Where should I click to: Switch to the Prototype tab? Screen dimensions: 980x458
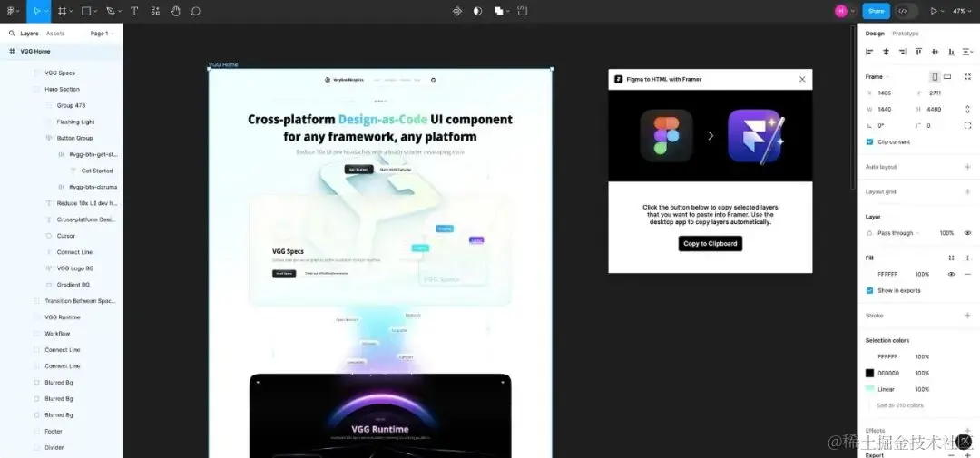[906, 34]
